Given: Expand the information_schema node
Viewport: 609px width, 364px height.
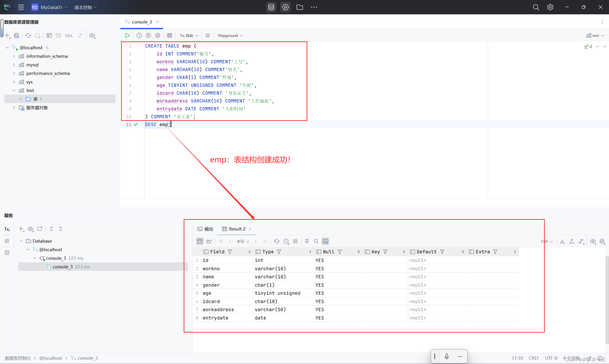Looking at the screenshot, I should pyautogui.click(x=14, y=56).
